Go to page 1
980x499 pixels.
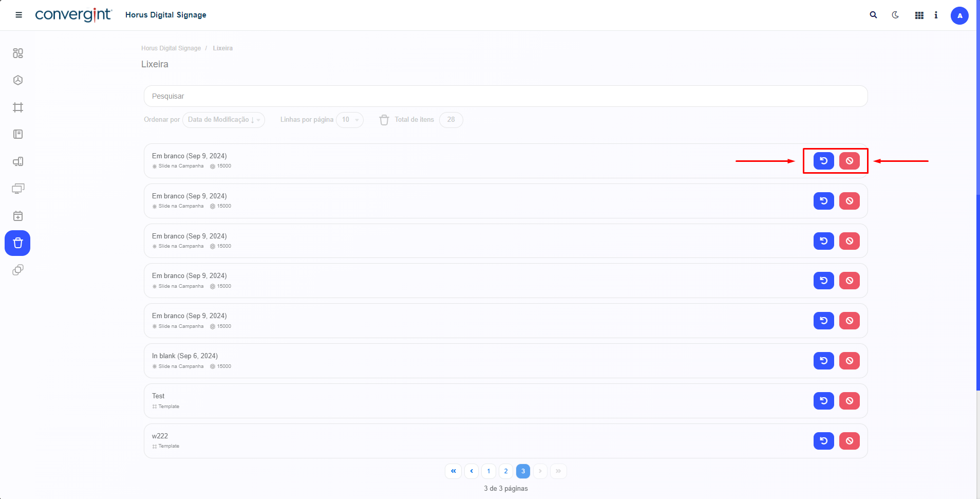point(488,471)
